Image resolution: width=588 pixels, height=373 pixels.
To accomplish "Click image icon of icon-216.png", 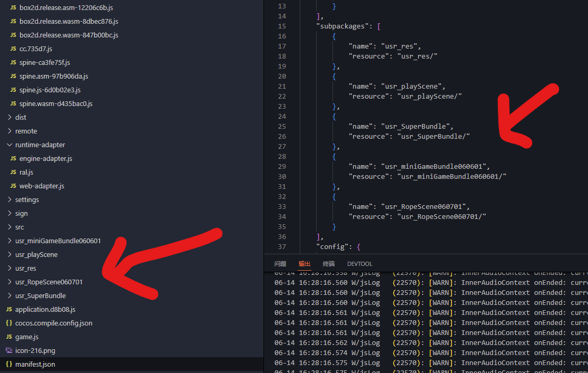I will pos(9,350).
